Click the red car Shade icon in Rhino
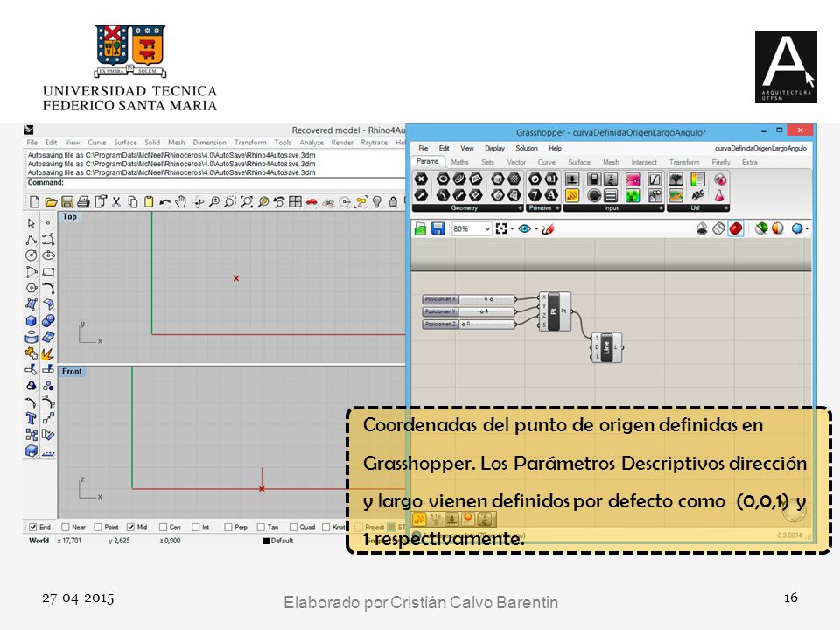Image resolution: width=840 pixels, height=630 pixels. coord(311,202)
